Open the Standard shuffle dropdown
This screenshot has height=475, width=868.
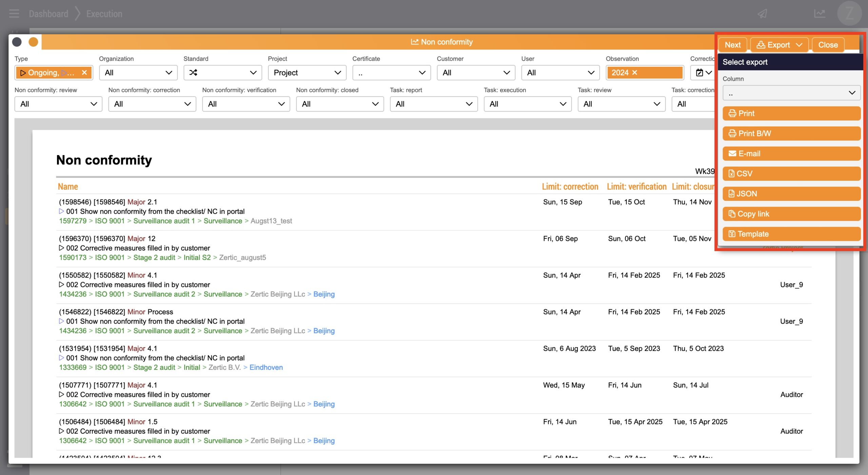(222, 73)
